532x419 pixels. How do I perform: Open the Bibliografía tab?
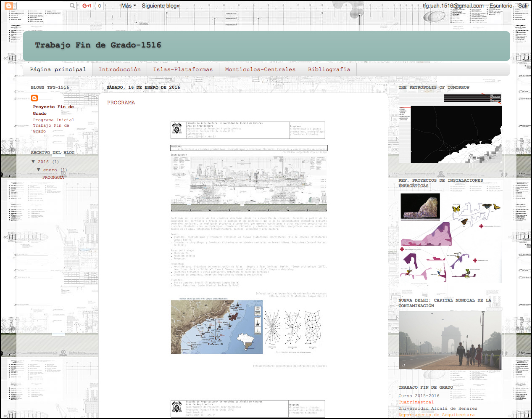(329, 69)
